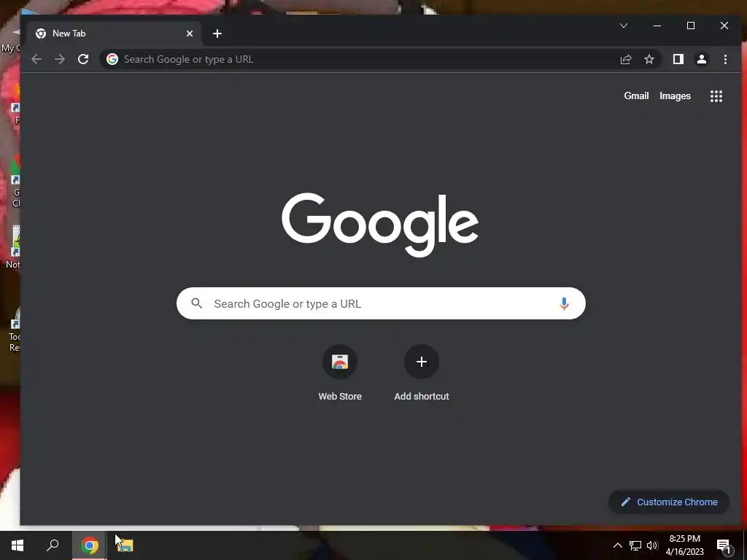Go back using the browser back arrow
747x560 pixels.
click(36, 59)
